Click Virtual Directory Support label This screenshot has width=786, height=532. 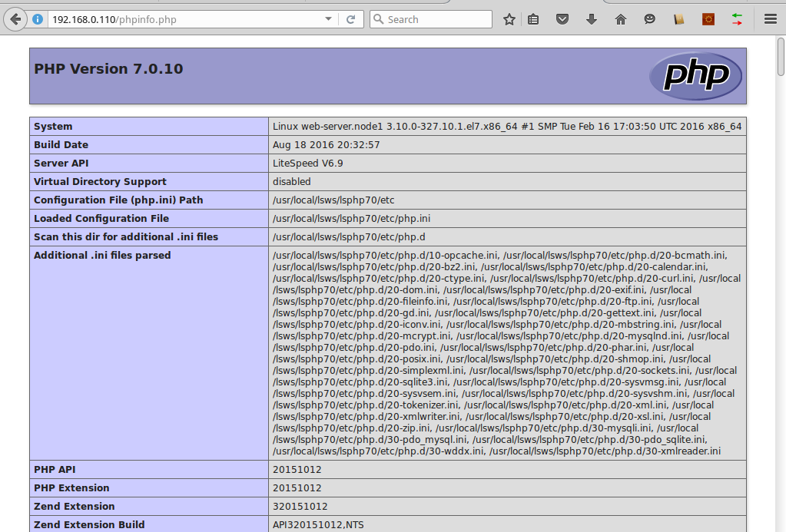100,182
